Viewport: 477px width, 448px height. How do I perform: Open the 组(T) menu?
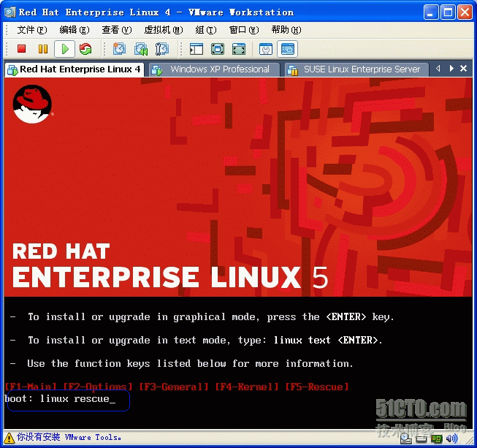pyautogui.click(x=206, y=30)
